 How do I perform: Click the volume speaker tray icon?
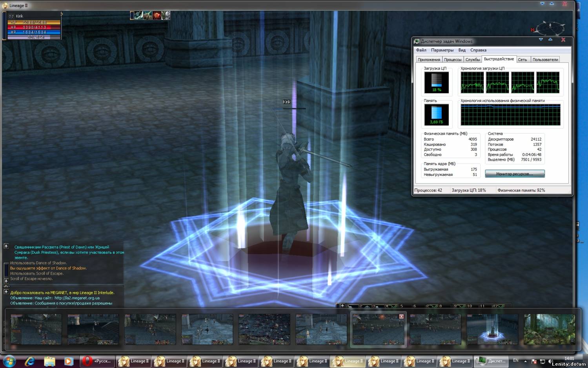click(551, 361)
